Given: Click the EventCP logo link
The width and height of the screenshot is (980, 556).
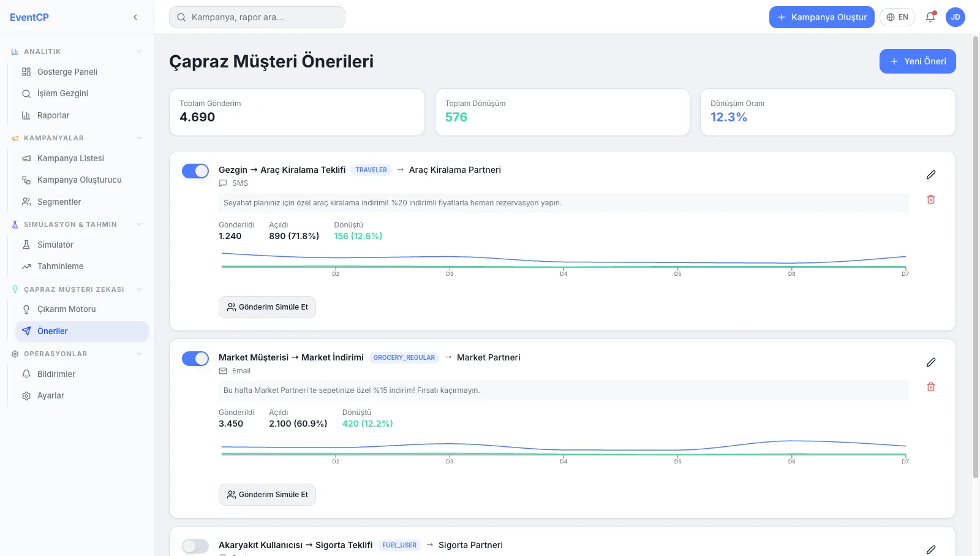Looking at the screenshot, I should 29,17.
